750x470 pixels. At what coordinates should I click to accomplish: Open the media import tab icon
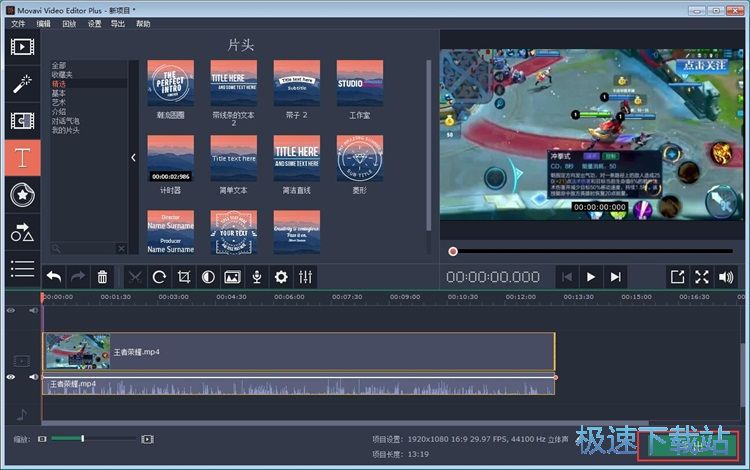[22, 47]
